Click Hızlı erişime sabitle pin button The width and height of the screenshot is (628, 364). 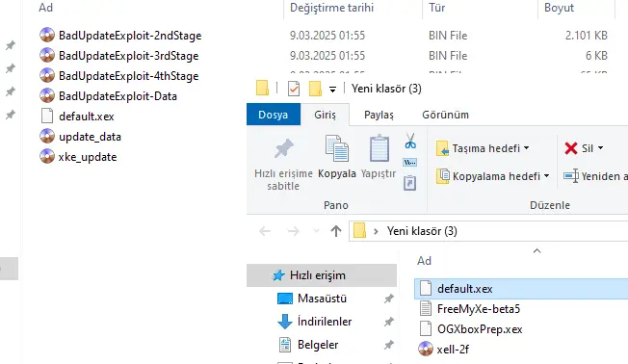coord(283,164)
